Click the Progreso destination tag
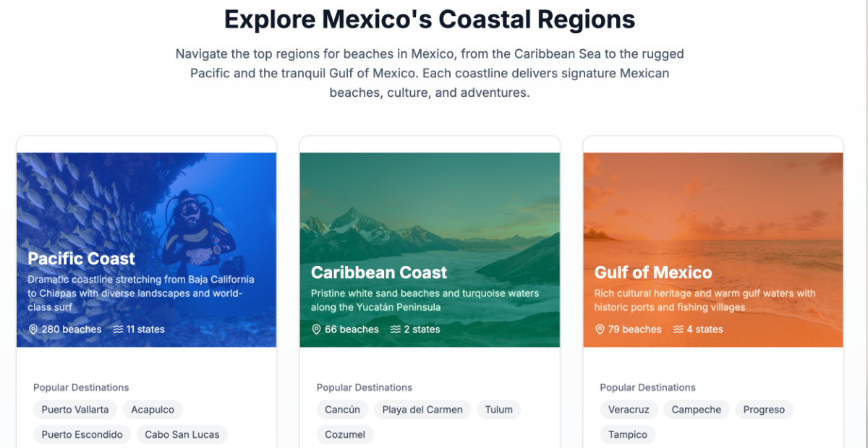The height and width of the screenshot is (448, 868). (x=764, y=410)
